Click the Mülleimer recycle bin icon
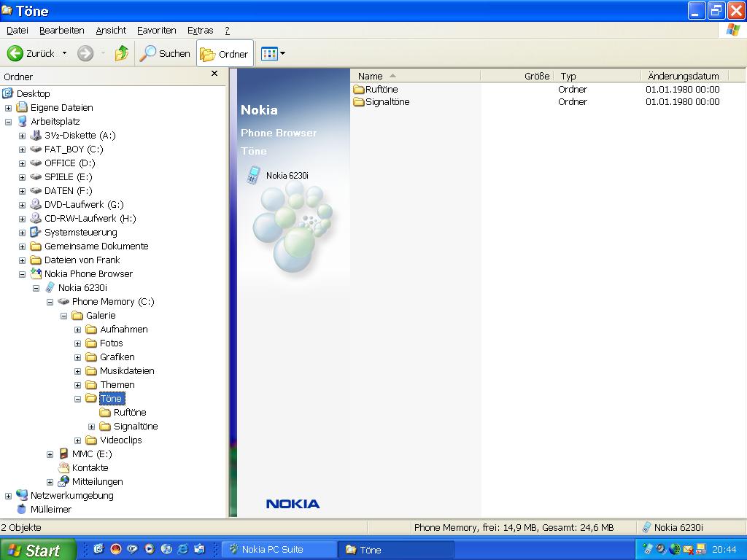747x560 pixels. tap(21, 509)
